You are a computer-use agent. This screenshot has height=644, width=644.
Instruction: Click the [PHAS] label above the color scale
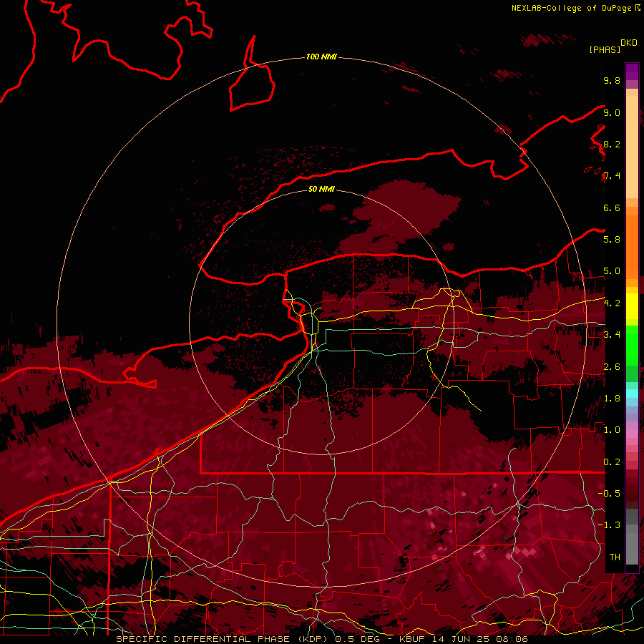(605, 49)
